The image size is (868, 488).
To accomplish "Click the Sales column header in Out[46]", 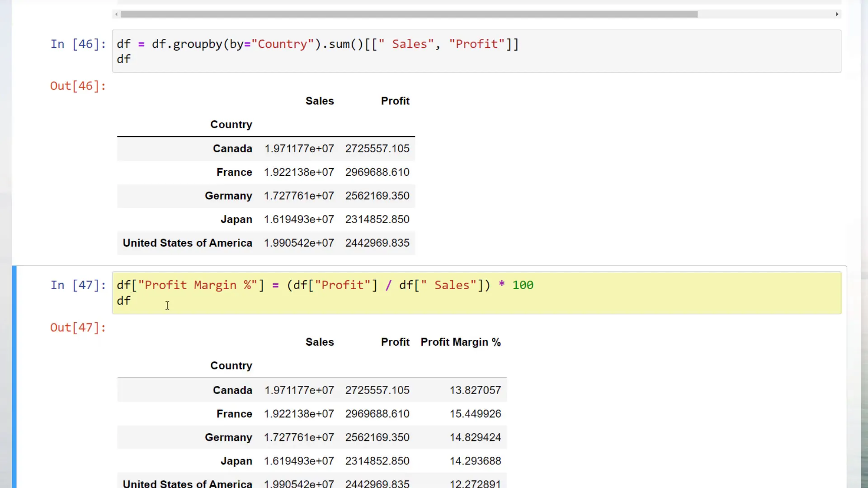I will point(319,101).
